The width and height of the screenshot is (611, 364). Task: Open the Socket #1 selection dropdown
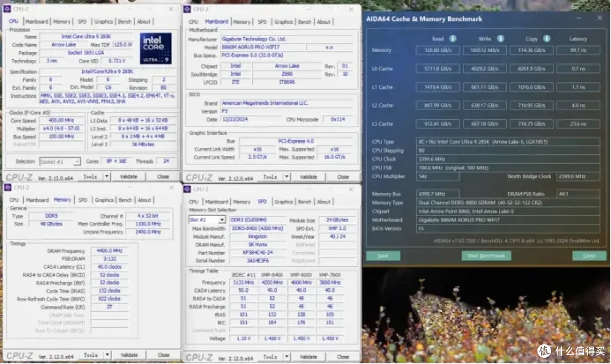[59, 161]
